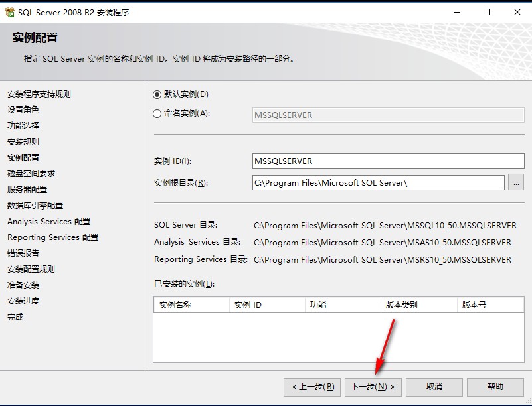Click the 功能 column header

click(x=343, y=305)
